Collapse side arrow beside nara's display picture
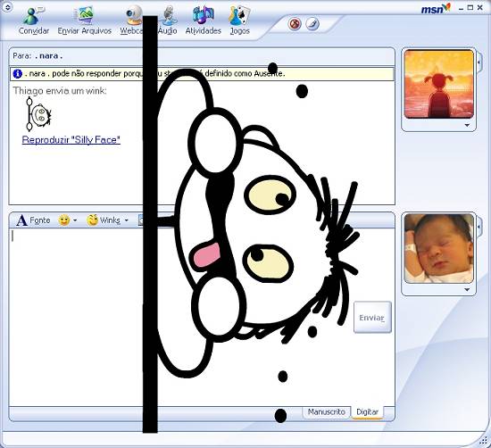 pyautogui.click(x=479, y=62)
